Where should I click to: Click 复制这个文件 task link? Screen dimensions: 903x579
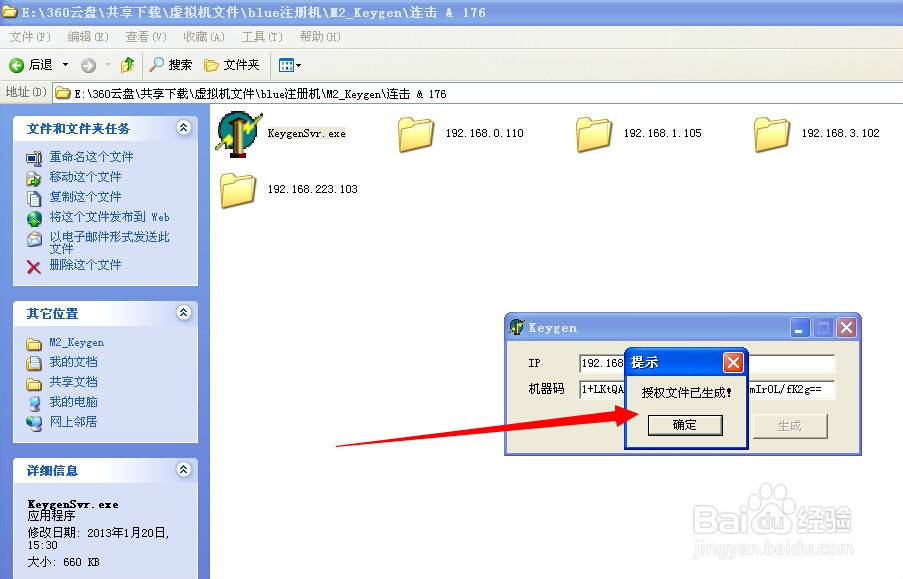click(x=85, y=197)
